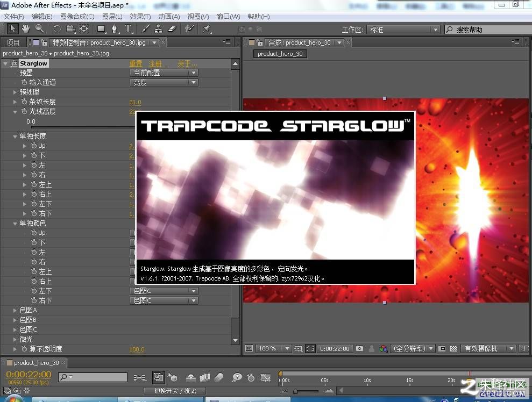The width and height of the screenshot is (532, 402).
Task: Select the Clone Stamp tool
Action: tap(159, 29)
